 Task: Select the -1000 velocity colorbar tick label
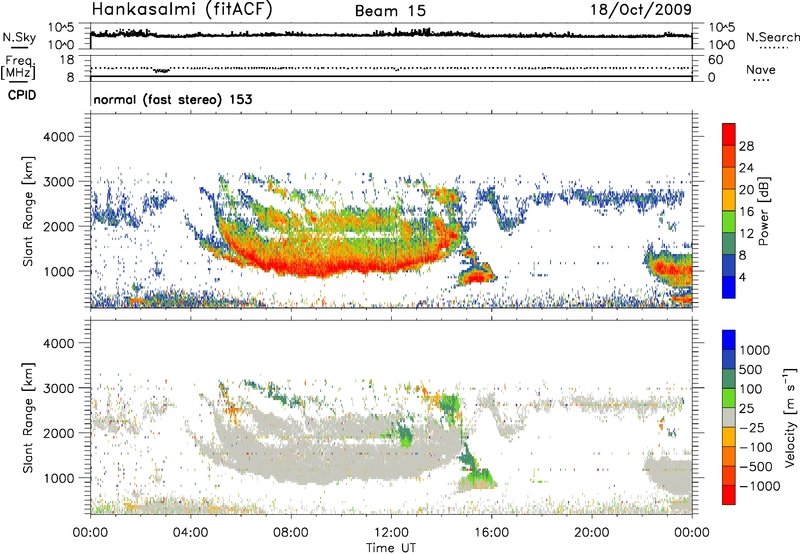click(x=759, y=486)
